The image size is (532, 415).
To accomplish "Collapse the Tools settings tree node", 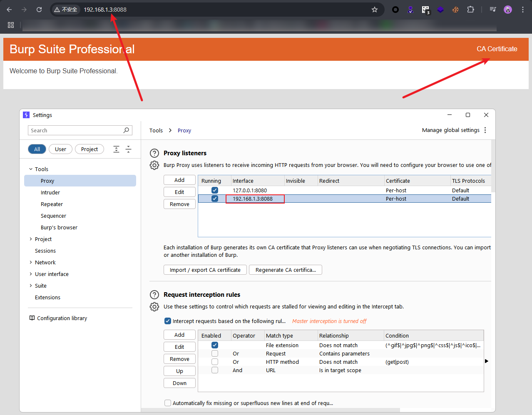I will coord(31,169).
